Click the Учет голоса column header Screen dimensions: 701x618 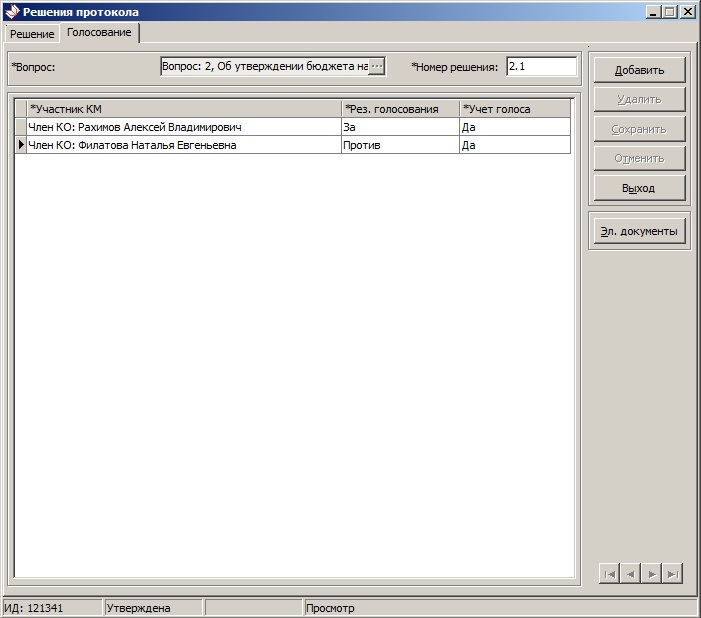point(515,109)
